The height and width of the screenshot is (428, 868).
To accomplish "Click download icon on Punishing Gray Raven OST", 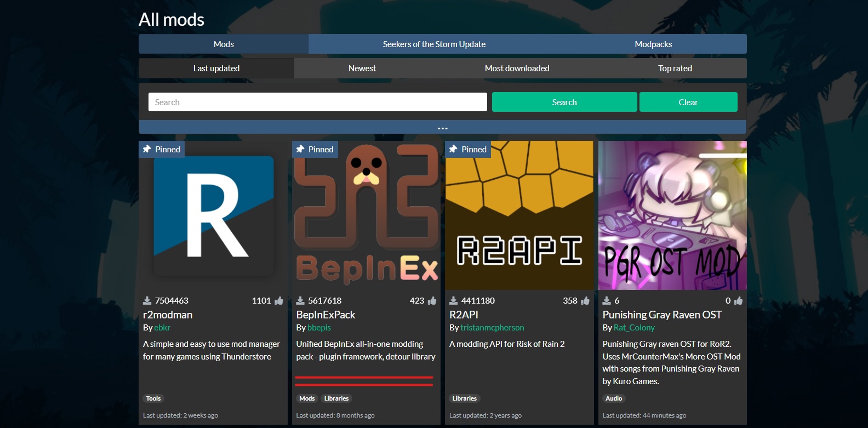I will 607,301.
